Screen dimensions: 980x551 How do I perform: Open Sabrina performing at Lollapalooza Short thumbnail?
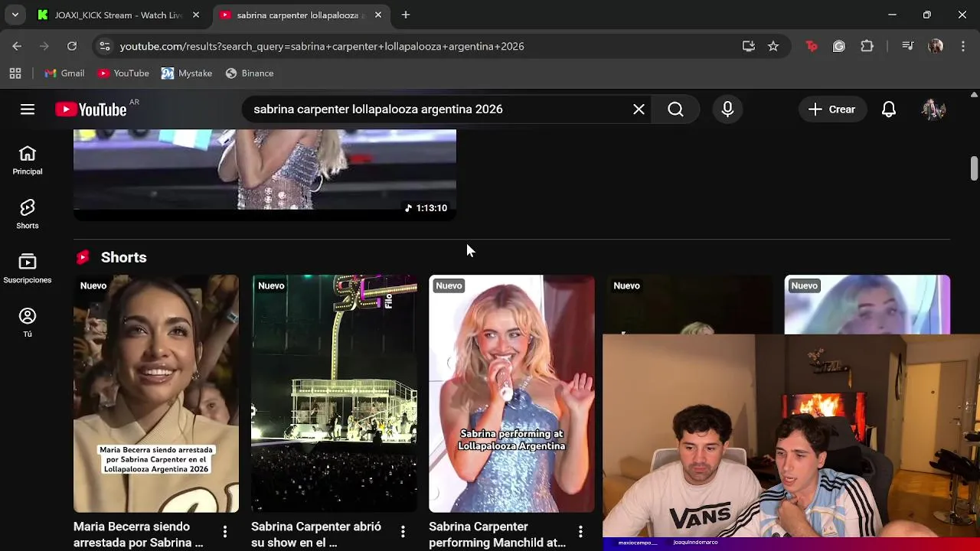pyautogui.click(x=511, y=393)
